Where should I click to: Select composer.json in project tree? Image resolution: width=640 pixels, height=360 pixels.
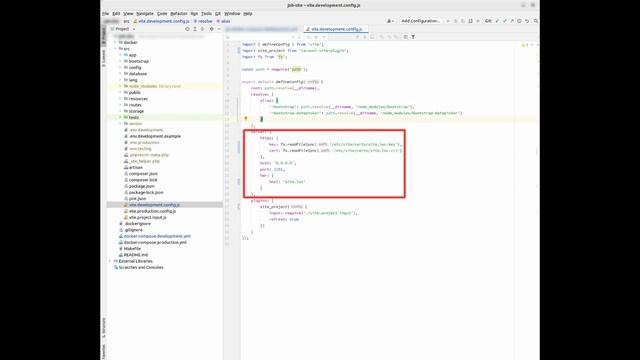[143, 173]
